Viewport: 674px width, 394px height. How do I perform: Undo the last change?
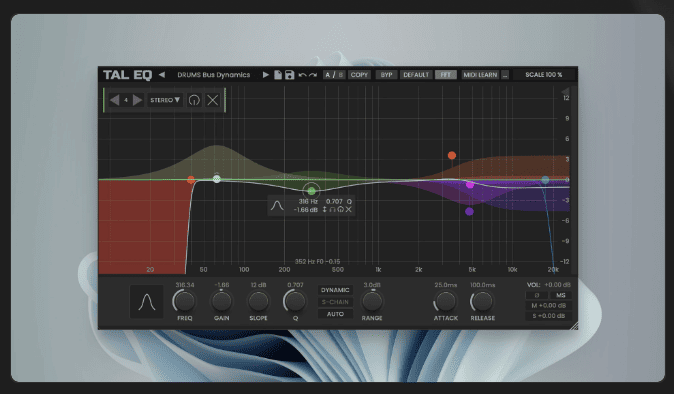tap(302, 75)
